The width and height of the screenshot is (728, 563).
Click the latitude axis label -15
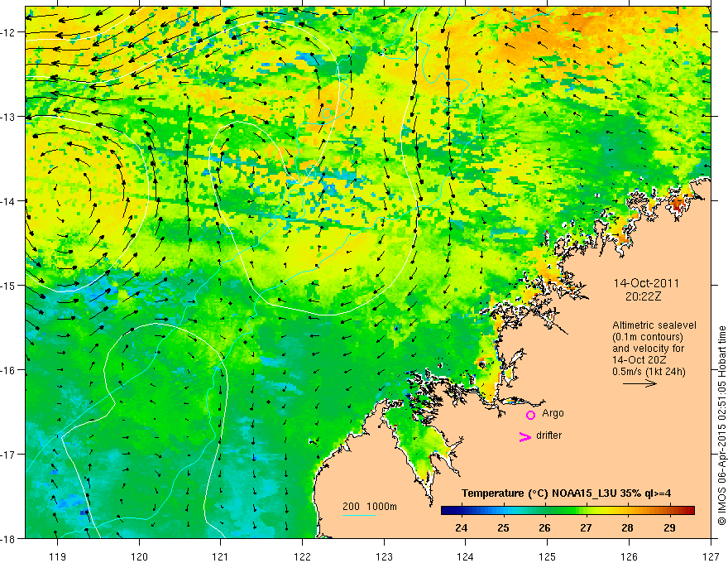point(7,285)
